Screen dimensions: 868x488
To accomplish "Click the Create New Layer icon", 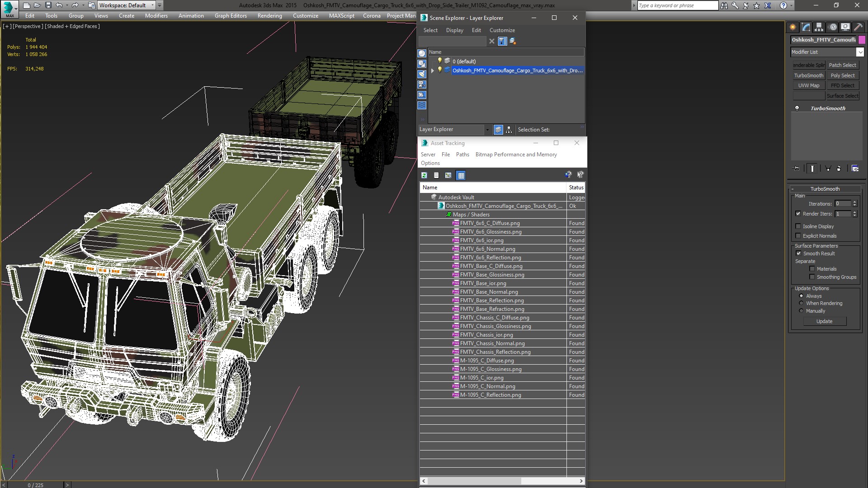I will (x=513, y=41).
